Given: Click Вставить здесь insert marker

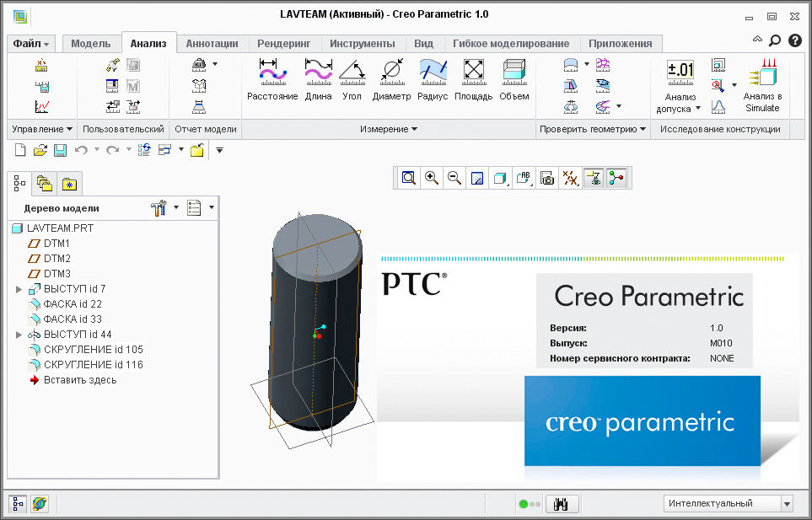Looking at the screenshot, I should 73,380.
